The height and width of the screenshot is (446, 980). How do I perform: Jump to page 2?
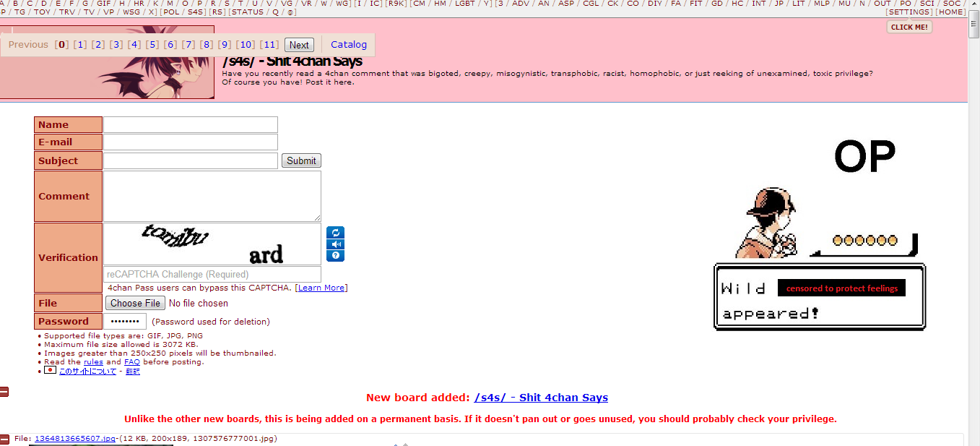point(97,45)
